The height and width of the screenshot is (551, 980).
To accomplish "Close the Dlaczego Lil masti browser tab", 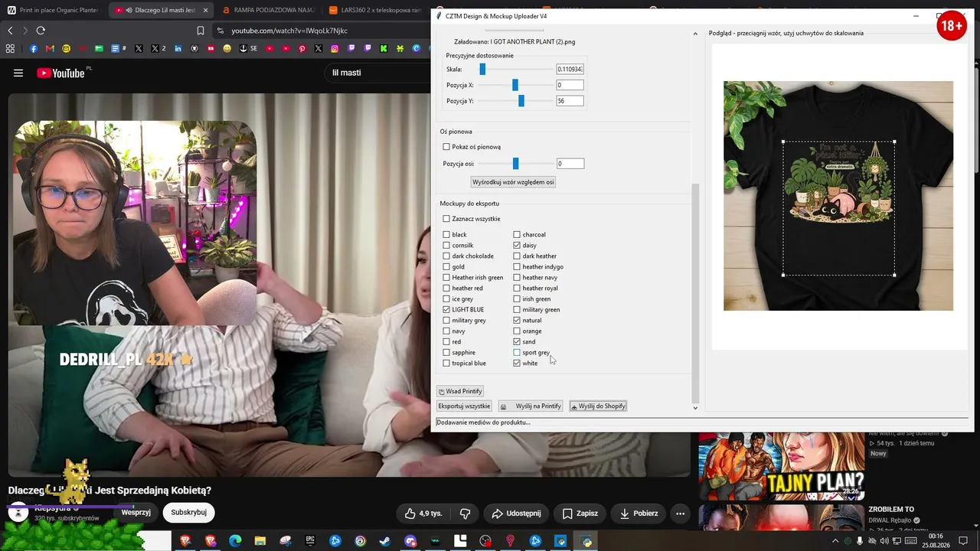I will click(x=204, y=10).
